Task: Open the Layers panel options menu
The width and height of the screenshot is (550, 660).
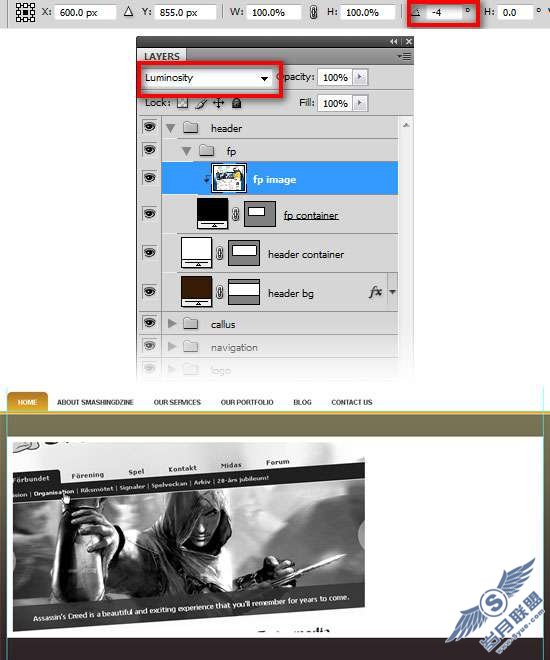Action: pyautogui.click(x=404, y=56)
